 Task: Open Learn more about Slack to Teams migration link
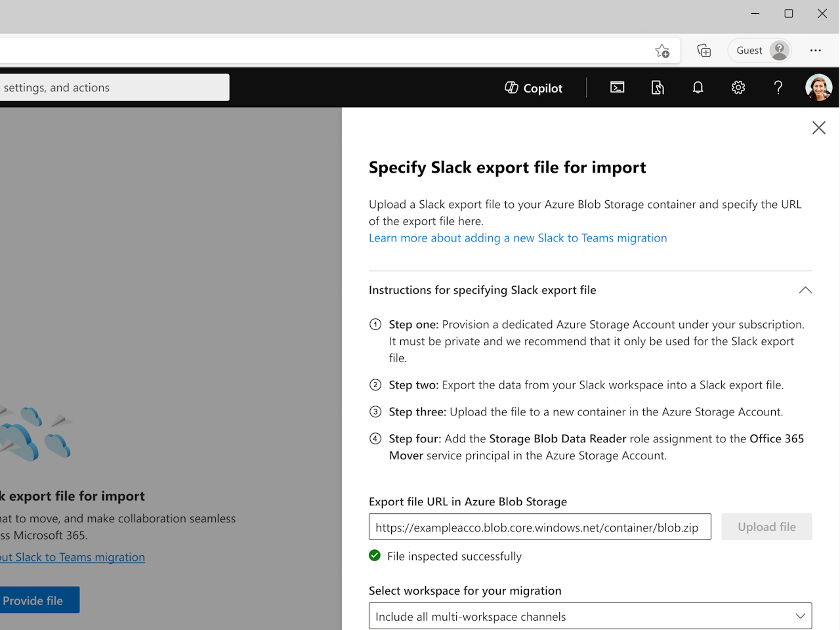(517, 238)
